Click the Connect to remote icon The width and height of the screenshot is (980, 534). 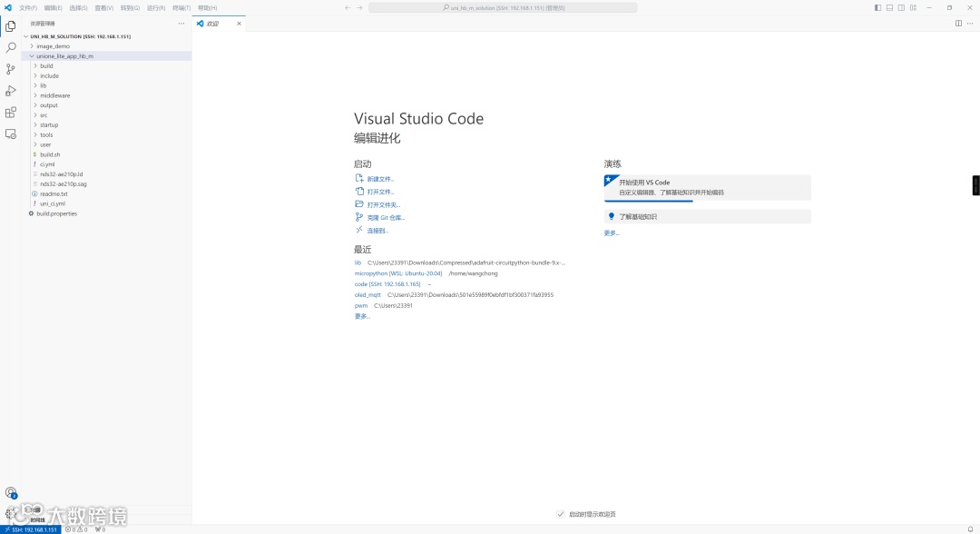[358, 230]
